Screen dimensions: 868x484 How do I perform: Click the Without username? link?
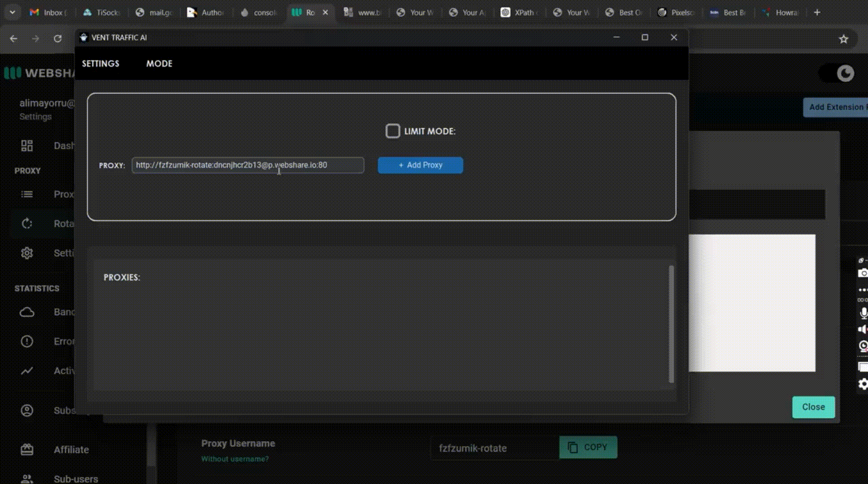click(234, 459)
